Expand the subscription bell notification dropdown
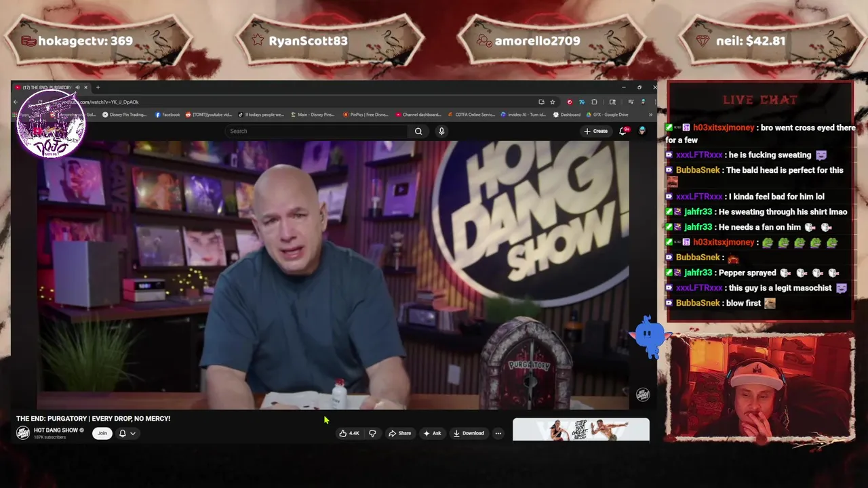The width and height of the screenshot is (868, 488). click(x=127, y=433)
